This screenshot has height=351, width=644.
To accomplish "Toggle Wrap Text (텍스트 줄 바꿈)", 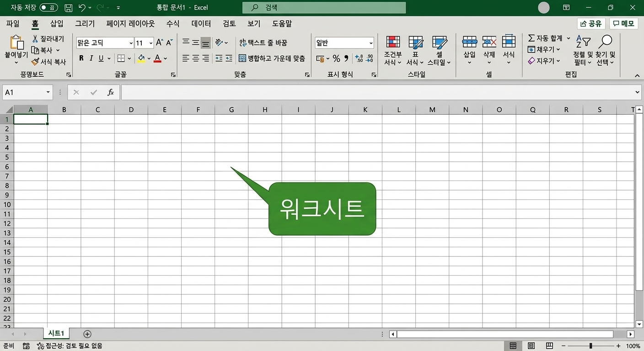I will point(263,43).
